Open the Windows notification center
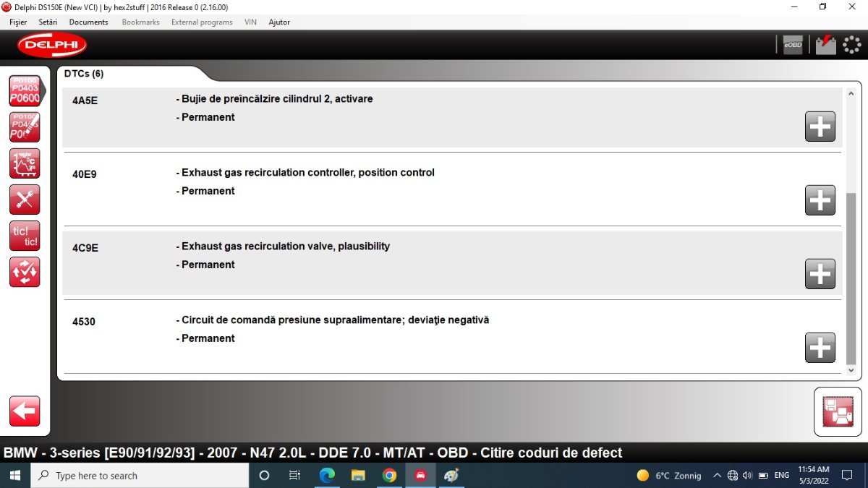Image resolution: width=868 pixels, height=488 pixels. click(x=848, y=476)
